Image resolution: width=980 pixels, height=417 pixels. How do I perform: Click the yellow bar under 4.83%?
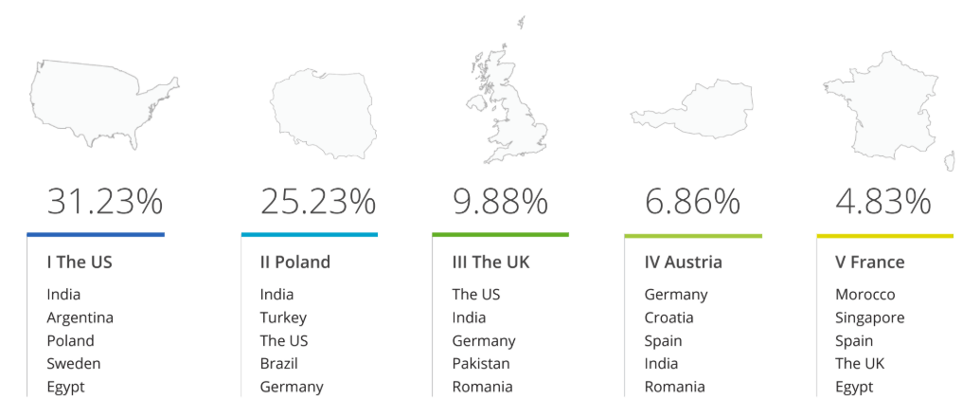(884, 235)
